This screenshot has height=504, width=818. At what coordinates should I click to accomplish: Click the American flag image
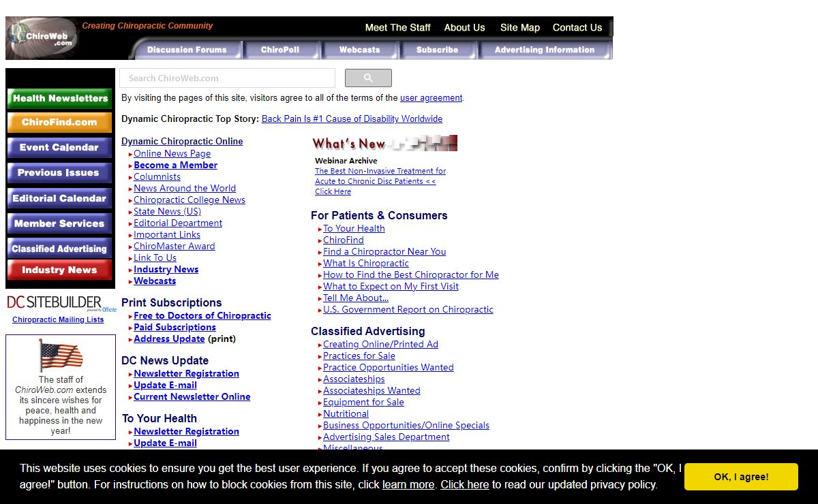tap(61, 356)
